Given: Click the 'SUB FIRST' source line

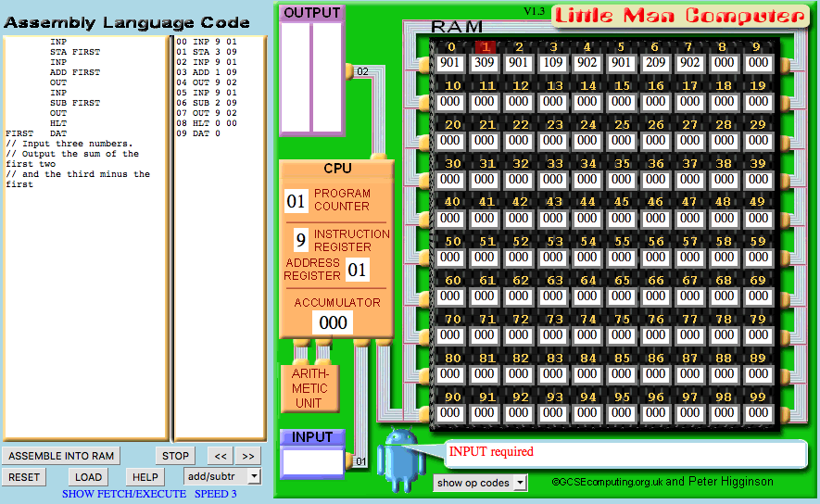Looking at the screenshot, I should [x=75, y=103].
